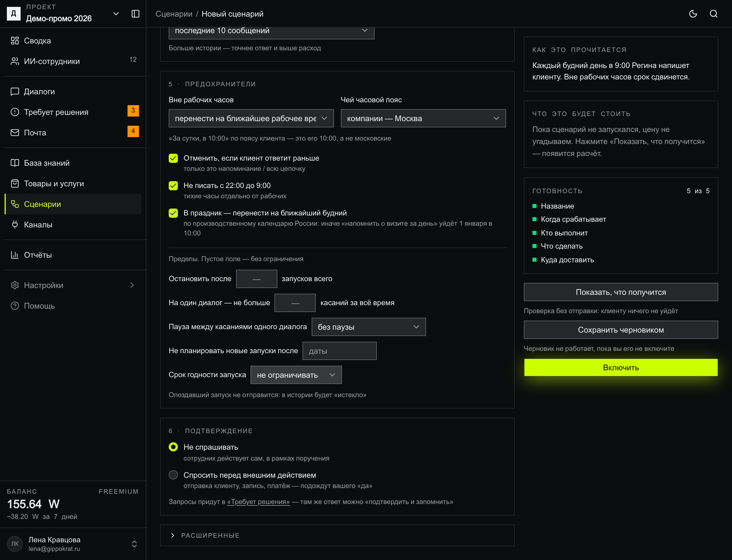Click the Диалоги chat bubble icon
This screenshot has width=732, height=560.
[15, 92]
